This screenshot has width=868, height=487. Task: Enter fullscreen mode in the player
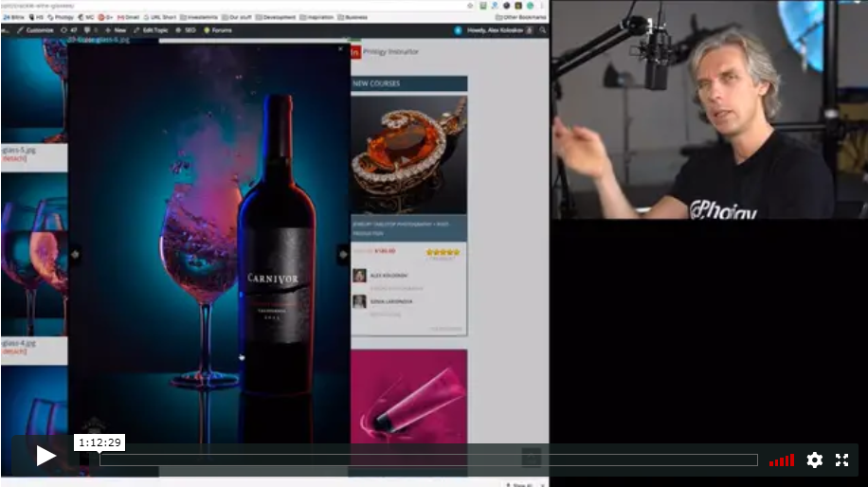842,460
